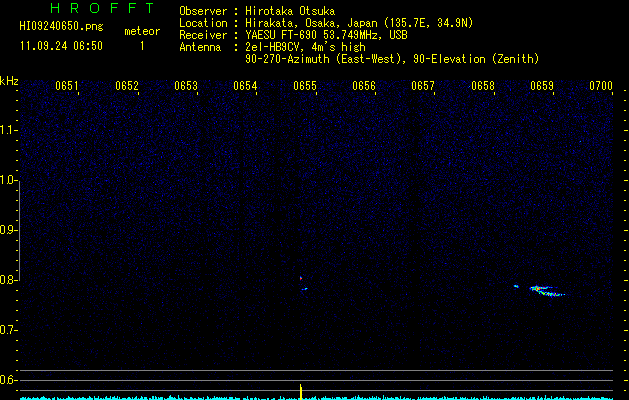Viewport: 629px width, 400px height.
Task: Click the 0.8 kHz axis label
Action: 8,280
